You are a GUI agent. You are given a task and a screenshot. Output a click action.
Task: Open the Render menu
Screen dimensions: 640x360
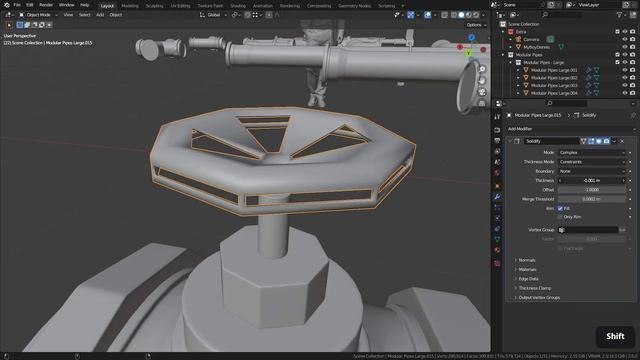point(46,5)
